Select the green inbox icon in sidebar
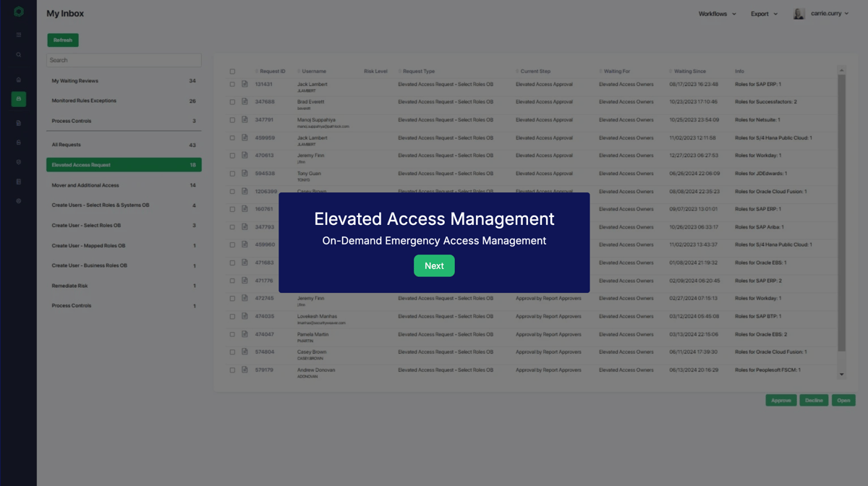 click(19, 99)
